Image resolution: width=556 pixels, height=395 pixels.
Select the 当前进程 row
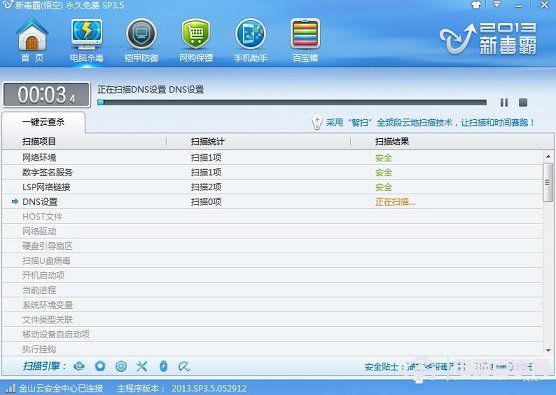pos(272,290)
